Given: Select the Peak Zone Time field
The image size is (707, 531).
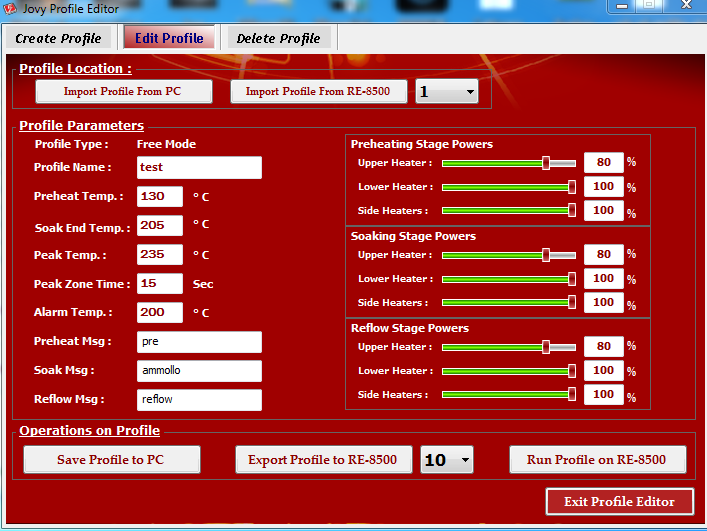Looking at the screenshot, I should (160, 284).
